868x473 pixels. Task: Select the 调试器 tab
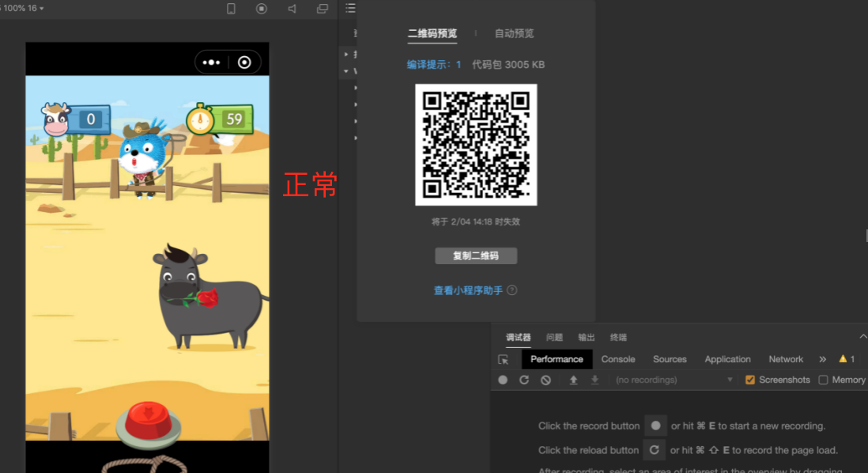tap(518, 337)
